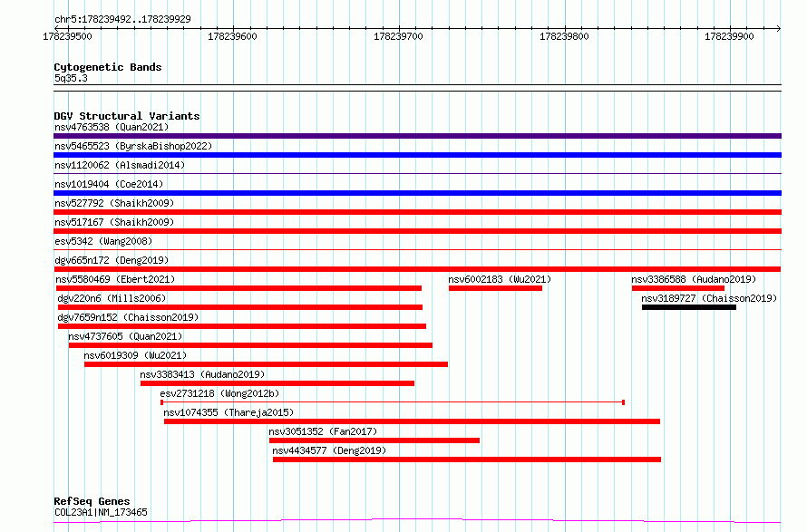
Task: Click the 5q35.3 cytogenetic band line
Action: coord(417,88)
